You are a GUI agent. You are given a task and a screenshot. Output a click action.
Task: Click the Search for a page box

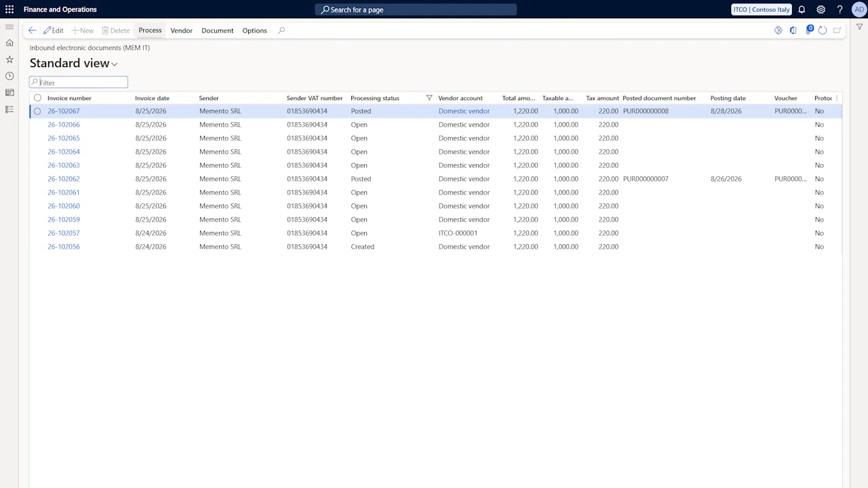click(x=416, y=9)
